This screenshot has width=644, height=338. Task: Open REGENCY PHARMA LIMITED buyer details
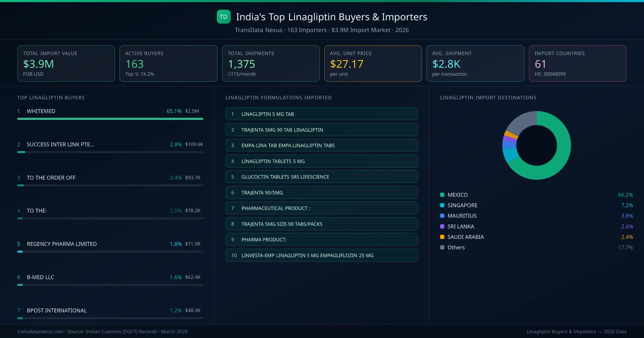pyautogui.click(x=61, y=244)
